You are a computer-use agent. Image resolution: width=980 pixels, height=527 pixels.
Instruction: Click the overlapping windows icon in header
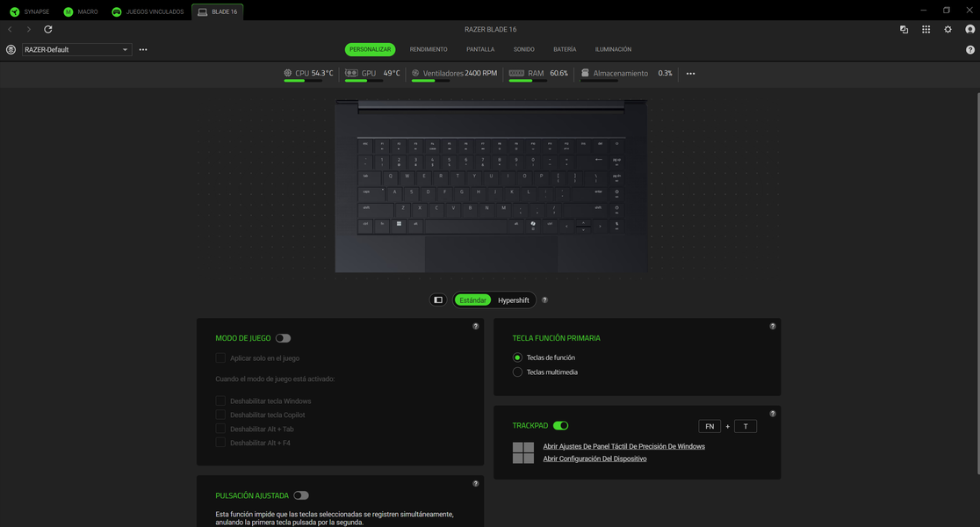click(x=904, y=29)
